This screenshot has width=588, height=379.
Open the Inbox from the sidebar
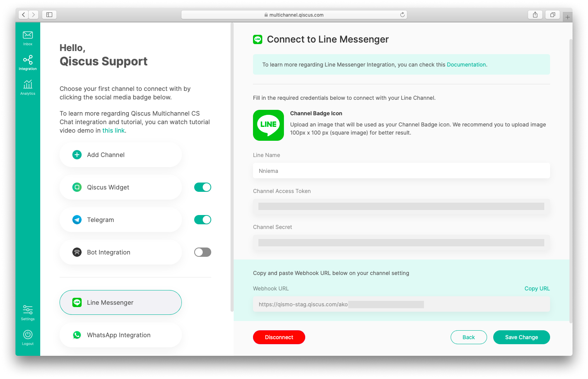[28, 38]
